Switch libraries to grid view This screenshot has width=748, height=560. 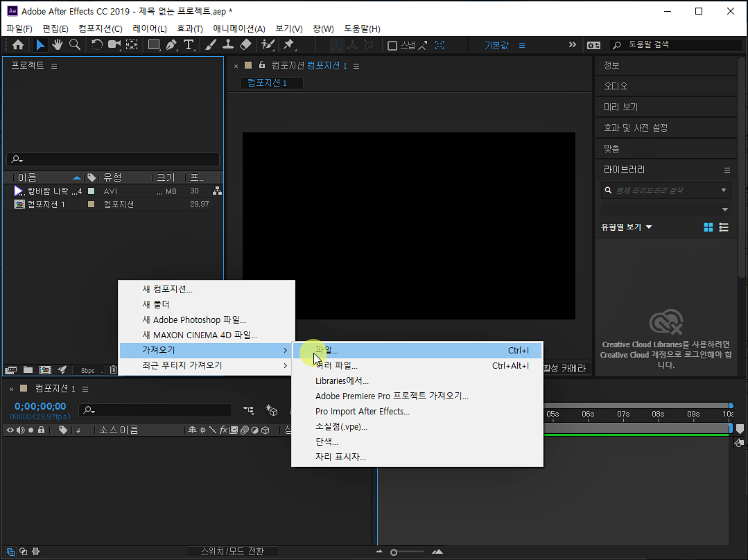[x=708, y=227]
